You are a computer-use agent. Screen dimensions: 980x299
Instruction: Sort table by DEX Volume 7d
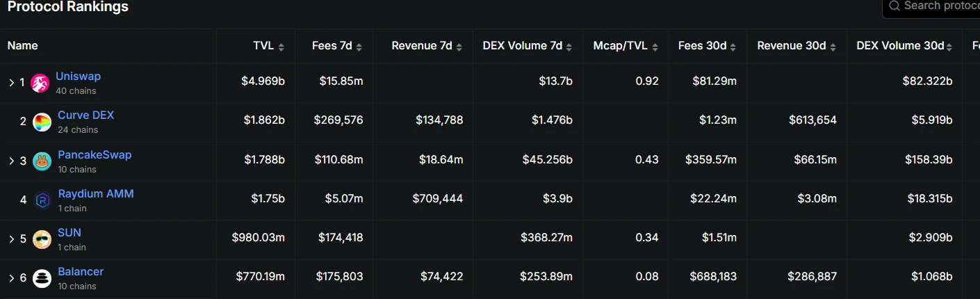528,46
